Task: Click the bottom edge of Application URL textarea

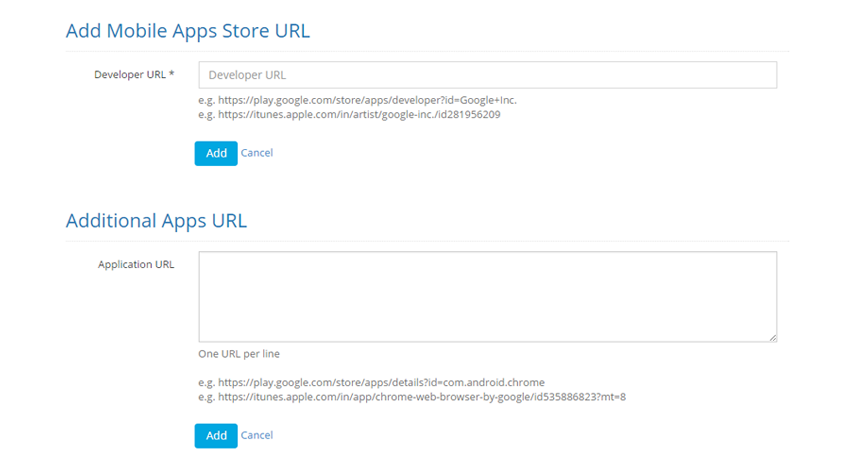Action: tap(487, 343)
